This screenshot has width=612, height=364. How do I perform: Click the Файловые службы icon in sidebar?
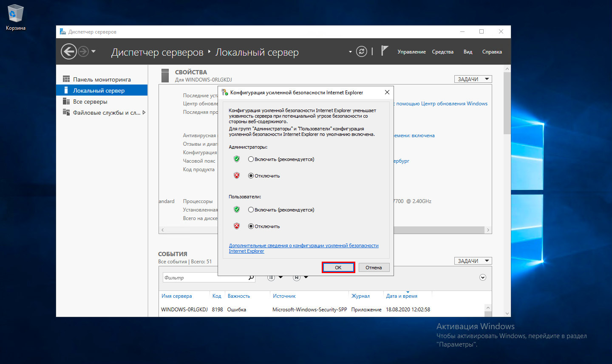tap(66, 112)
